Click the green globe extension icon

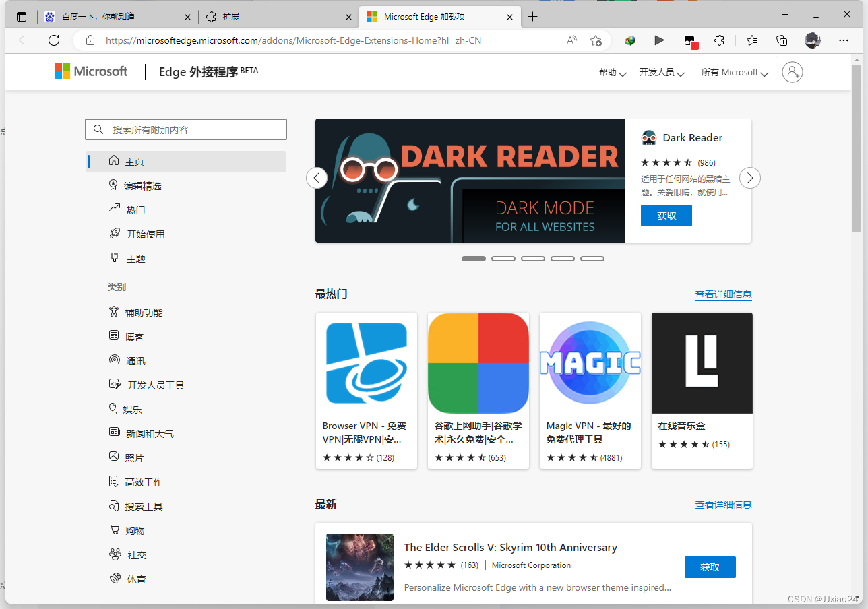tap(630, 40)
